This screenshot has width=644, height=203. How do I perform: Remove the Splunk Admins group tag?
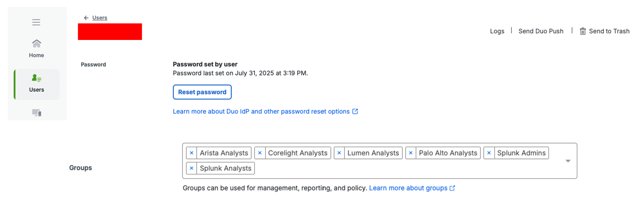[489, 153]
